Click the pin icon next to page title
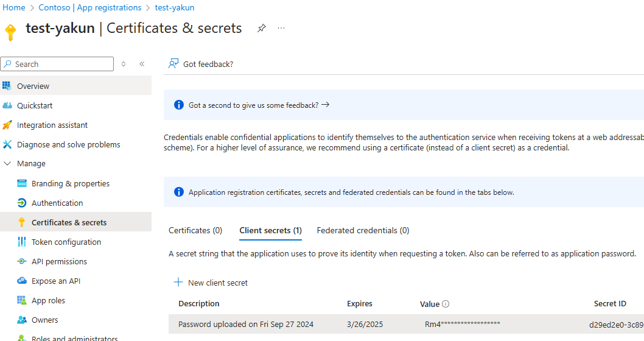 (262, 28)
